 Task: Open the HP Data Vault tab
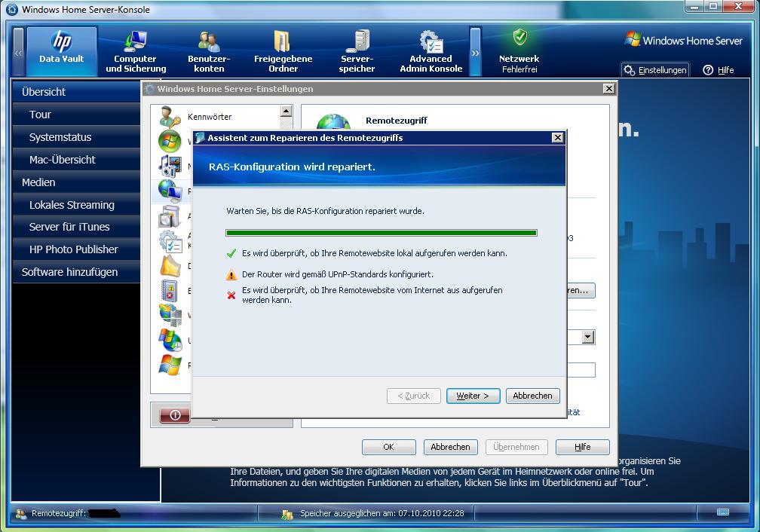coord(62,51)
